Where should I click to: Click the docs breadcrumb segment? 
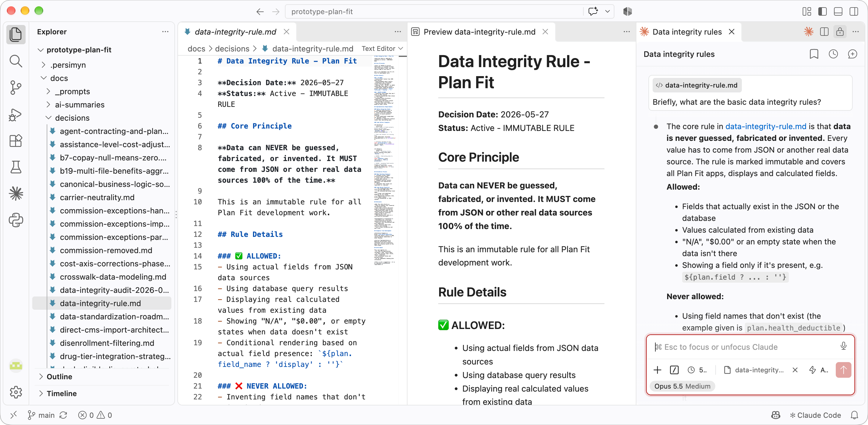196,48
